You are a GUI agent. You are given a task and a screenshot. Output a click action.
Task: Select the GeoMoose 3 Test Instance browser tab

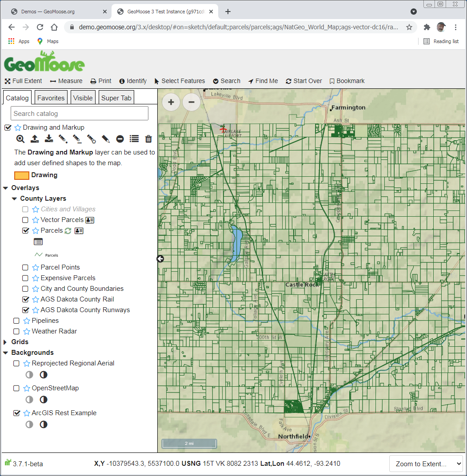tap(165, 12)
